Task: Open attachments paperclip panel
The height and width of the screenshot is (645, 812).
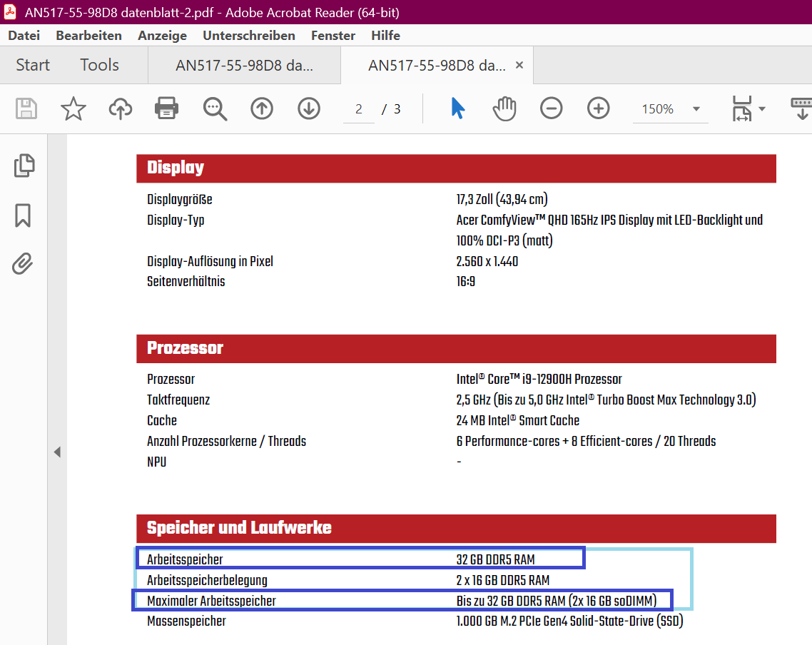Action: [23, 263]
